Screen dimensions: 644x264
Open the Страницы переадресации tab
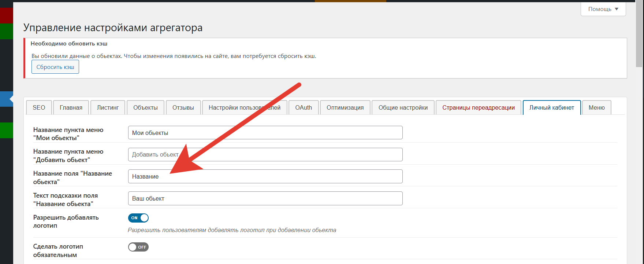tap(478, 107)
